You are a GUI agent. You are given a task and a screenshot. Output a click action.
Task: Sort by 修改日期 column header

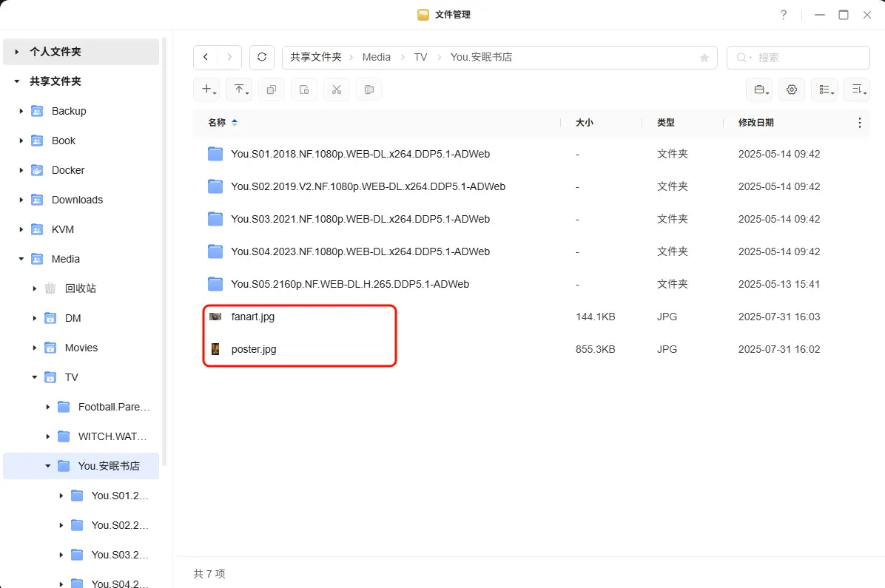pos(756,123)
